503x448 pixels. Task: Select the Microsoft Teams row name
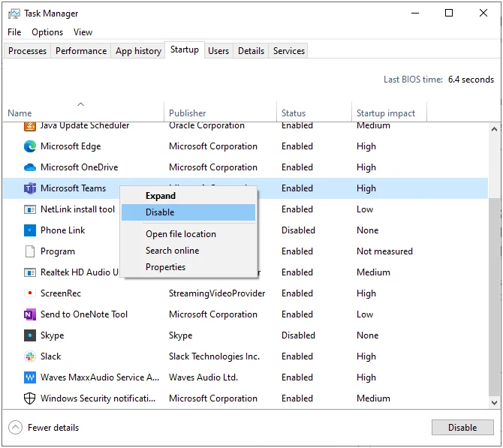pyautogui.click(x=73, y=188)
